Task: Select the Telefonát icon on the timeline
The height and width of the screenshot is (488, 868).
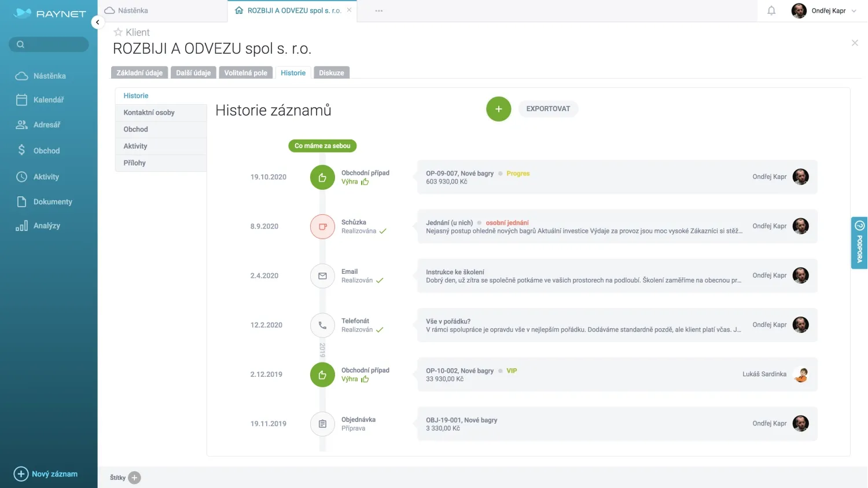Action: click(322, 325)
